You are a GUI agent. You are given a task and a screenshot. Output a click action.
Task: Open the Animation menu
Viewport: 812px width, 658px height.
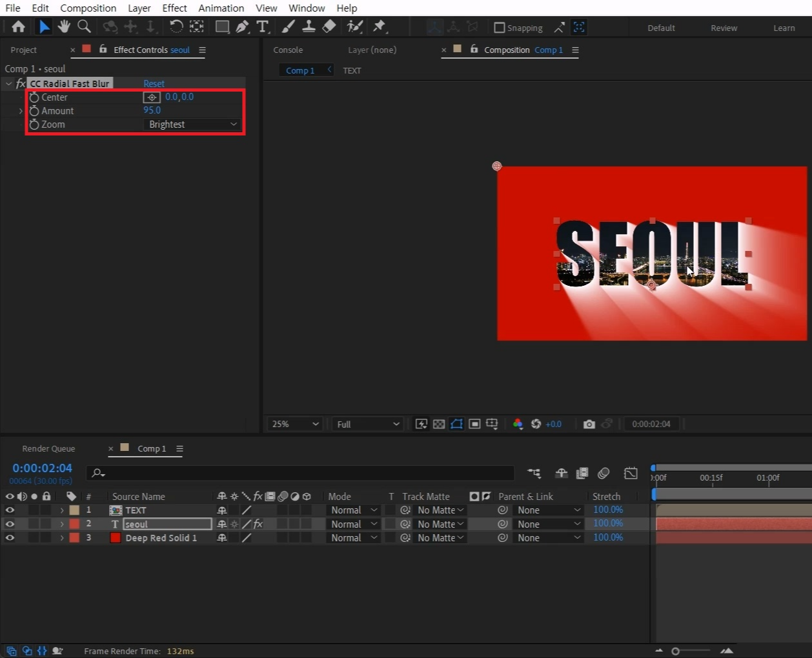[x=221, y=8]
